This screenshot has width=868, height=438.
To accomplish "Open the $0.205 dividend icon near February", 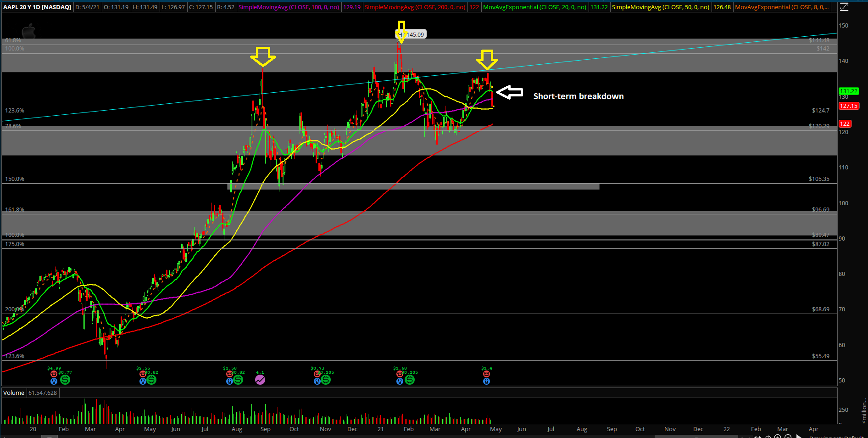I will tap(410, 380).
